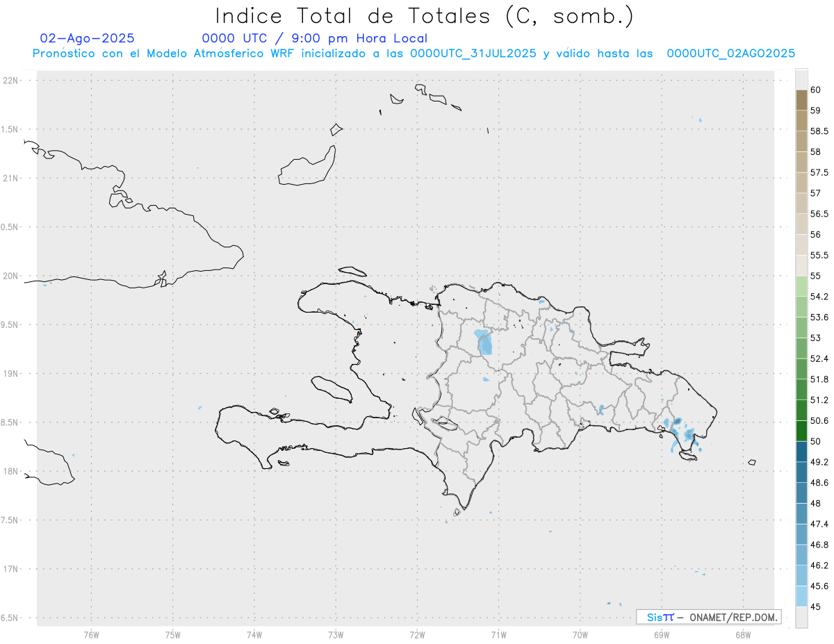Image resolution: width=834 pixels, height=644 pixels.
Task: Click the legend value "58.5"
Action: [x=819, y=131]
